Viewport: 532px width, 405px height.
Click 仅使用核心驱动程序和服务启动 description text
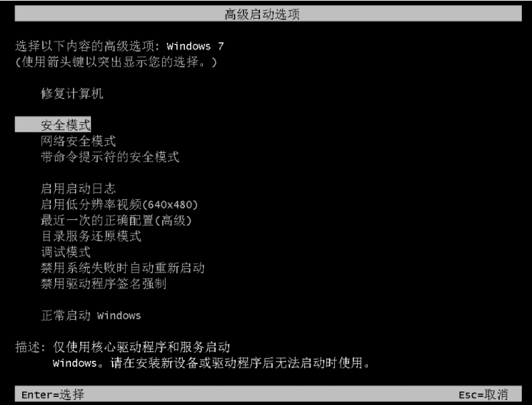[141, 347]
